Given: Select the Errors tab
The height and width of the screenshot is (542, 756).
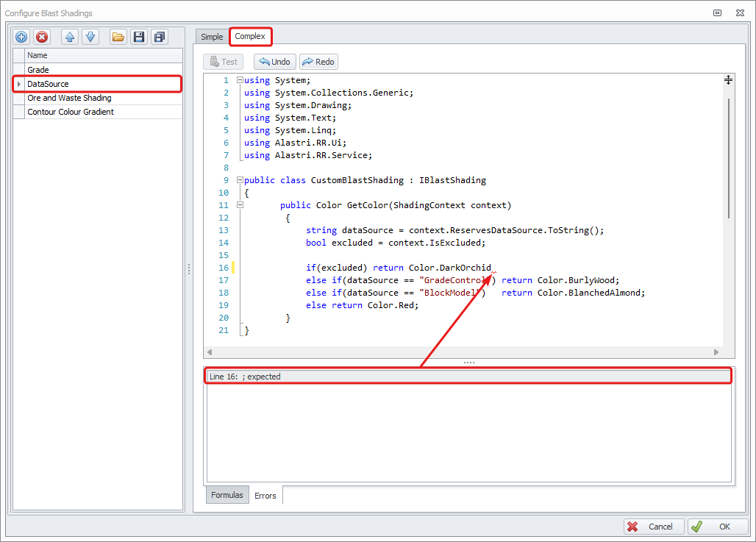Looking at the screenshot, I should [265, 496].
